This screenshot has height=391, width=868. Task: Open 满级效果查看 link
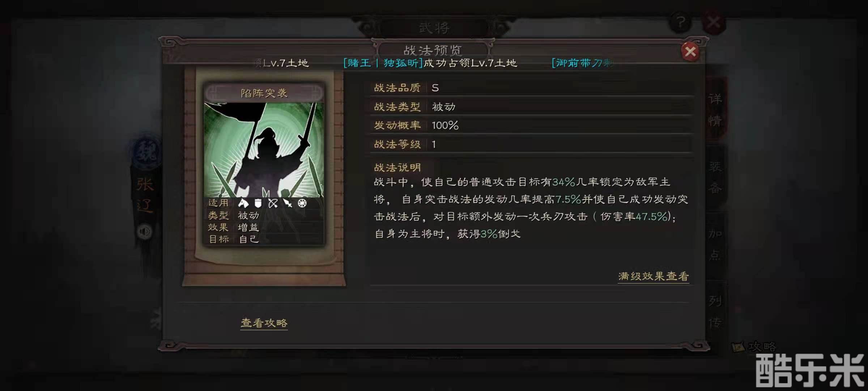(653, 277)
